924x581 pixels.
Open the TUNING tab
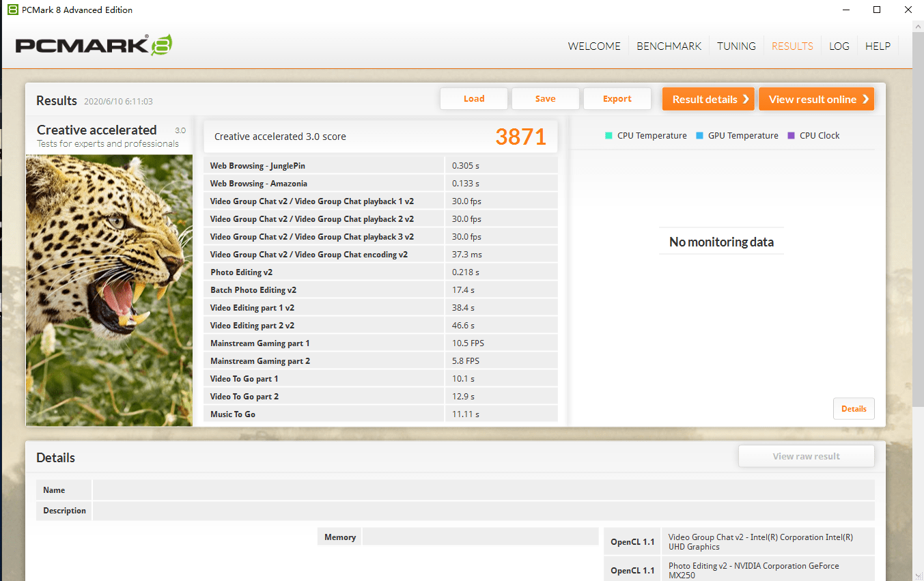[x=736, y=46]
